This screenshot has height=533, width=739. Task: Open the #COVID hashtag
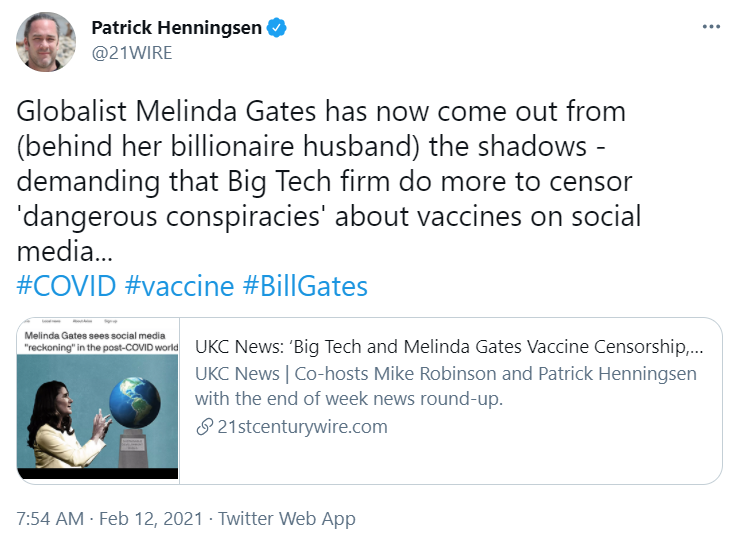click(x=66, y=286)
